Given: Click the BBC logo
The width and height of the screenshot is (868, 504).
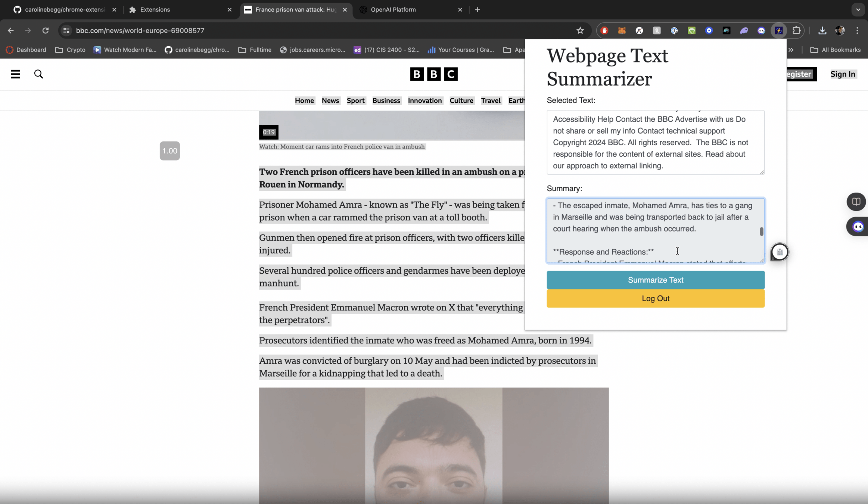Looking at the screenshot, I should pos(433,74).
